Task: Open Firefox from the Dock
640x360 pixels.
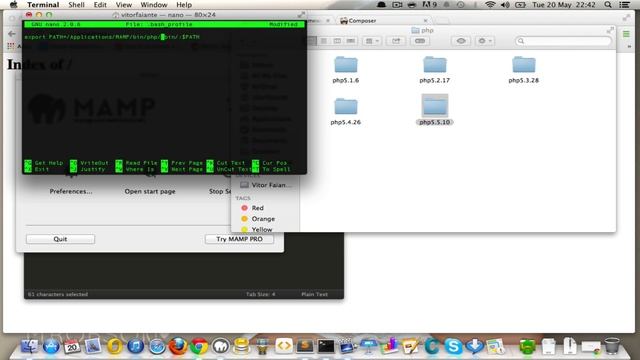Action: 178,347
